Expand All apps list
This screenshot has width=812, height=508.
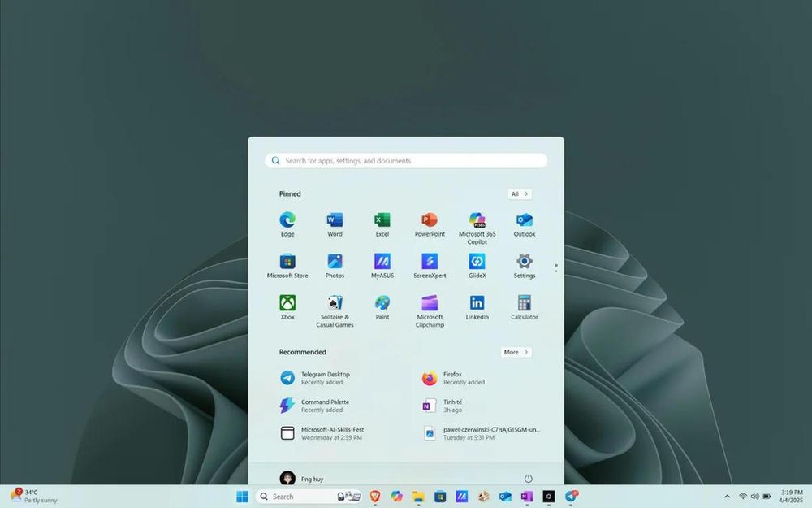[x=520, y=194]
